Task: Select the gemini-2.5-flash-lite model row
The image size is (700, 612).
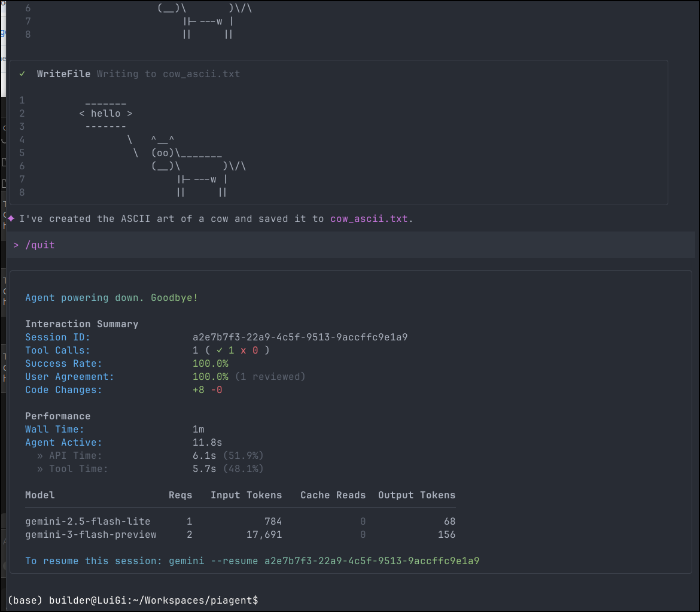Action: point(88,522)
